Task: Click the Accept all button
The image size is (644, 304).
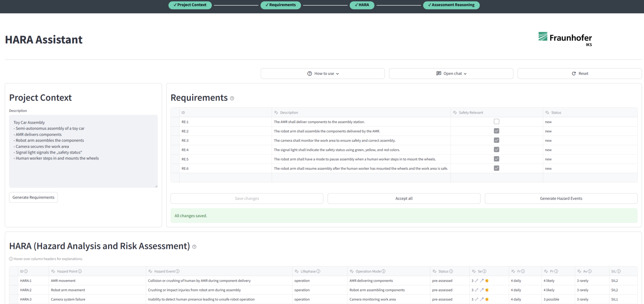Action: pos(404,199)
